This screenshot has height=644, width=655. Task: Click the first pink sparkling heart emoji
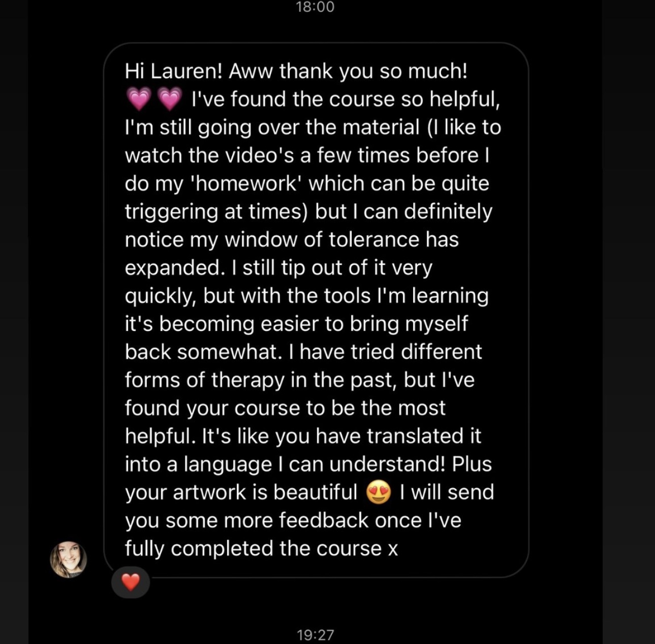point(139,99)
